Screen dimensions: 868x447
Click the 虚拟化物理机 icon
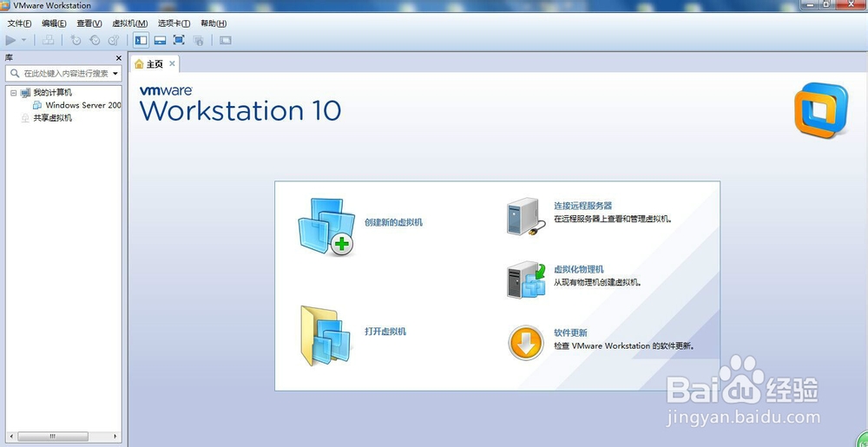click(527, 280)
